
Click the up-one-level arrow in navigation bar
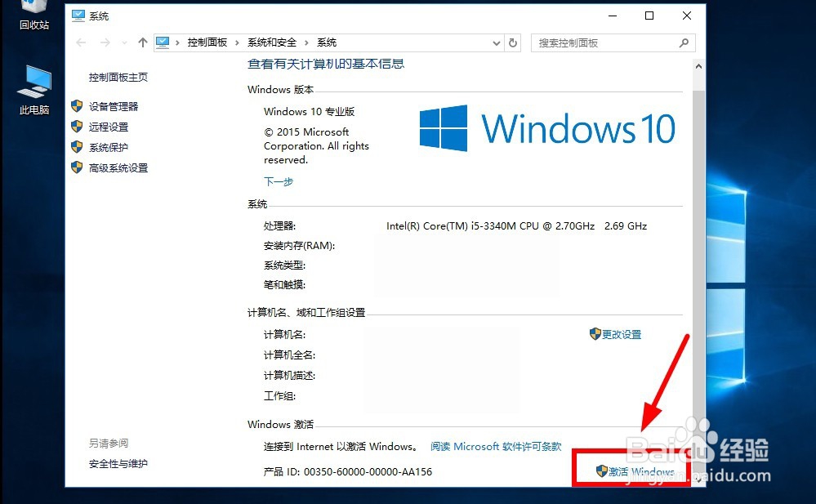141,42
